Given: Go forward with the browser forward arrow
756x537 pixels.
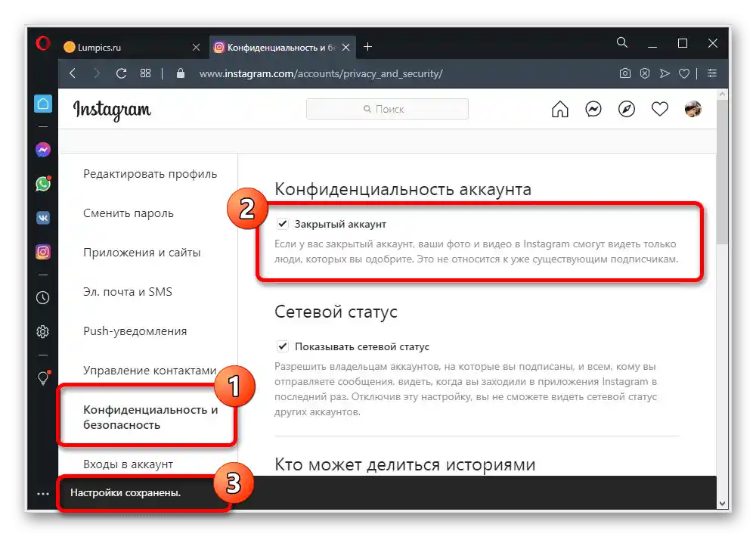Looking at the screenshot, I should (x=97, y=73).
